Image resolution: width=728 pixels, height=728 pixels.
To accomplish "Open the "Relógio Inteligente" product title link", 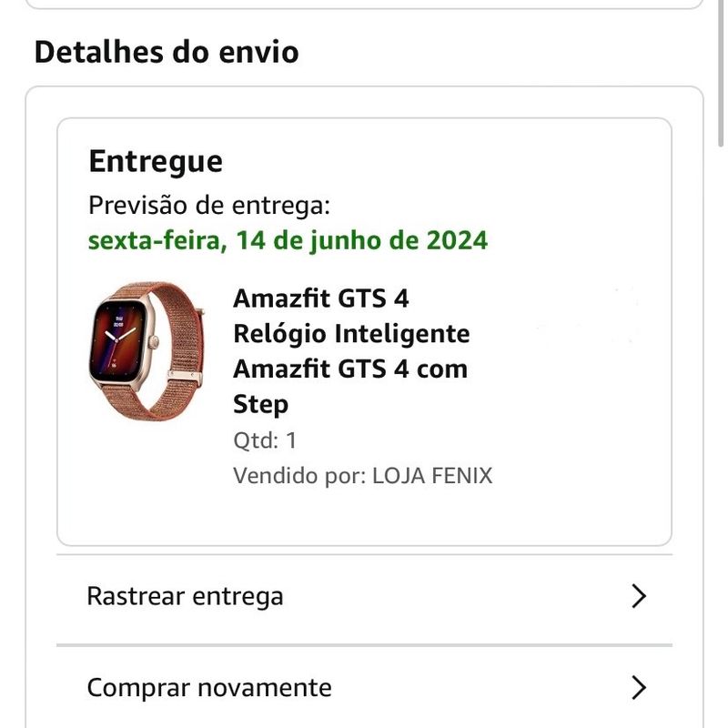I will pyautogui.click(x=351, y=334).
